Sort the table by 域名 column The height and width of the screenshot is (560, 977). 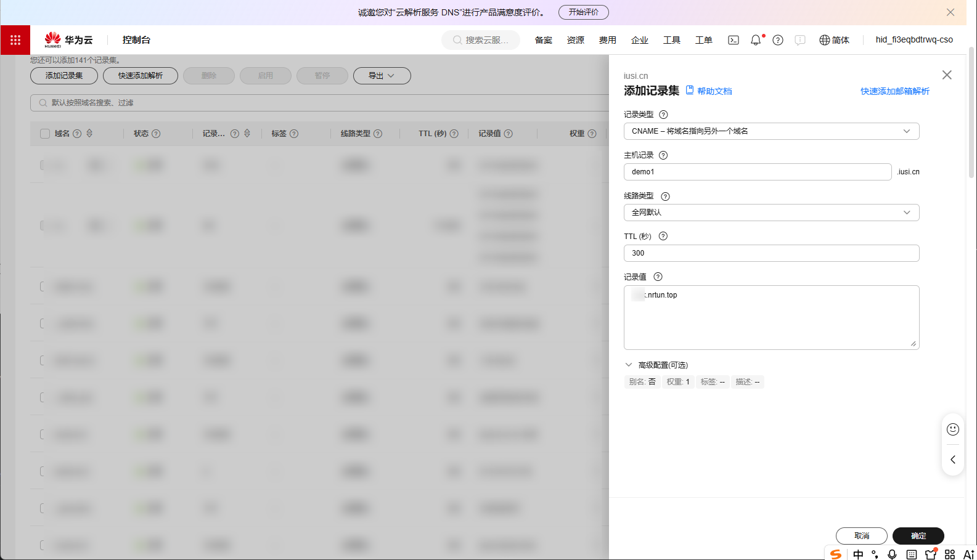click(x=89, y=133)
